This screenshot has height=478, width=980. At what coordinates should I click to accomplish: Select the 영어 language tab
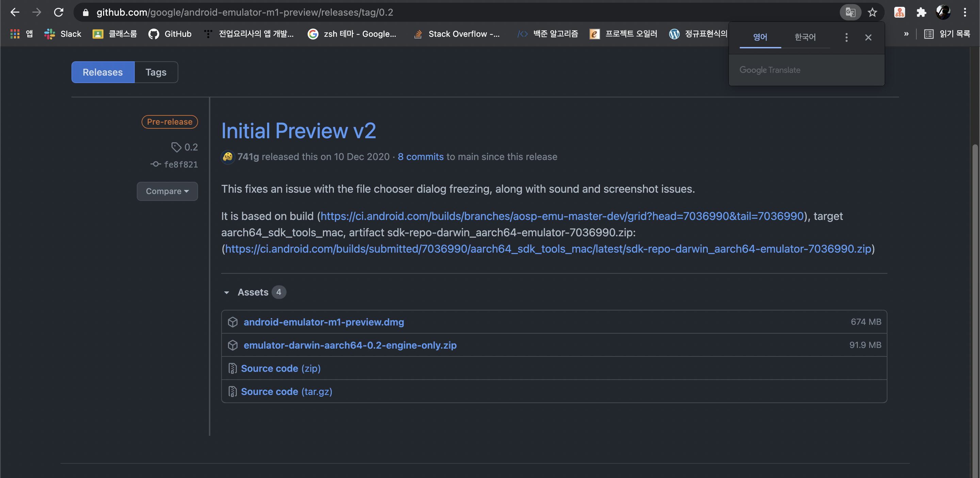point(760,37)
